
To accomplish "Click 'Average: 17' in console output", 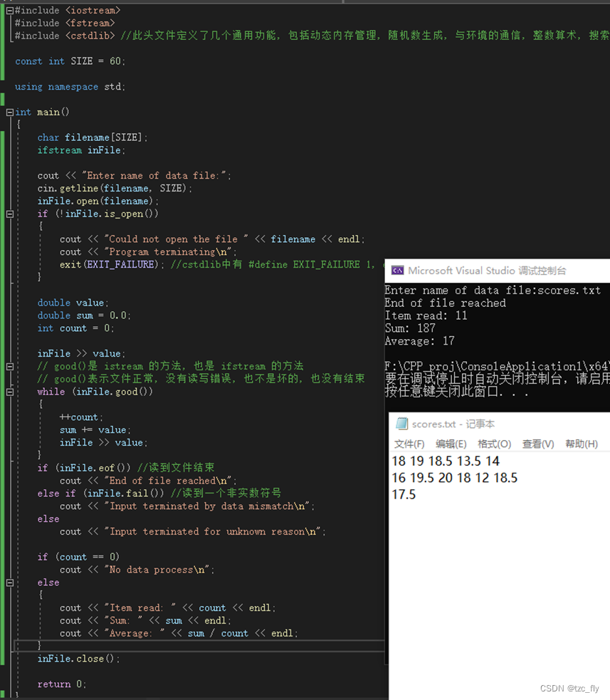I will (x=419, y=341).
